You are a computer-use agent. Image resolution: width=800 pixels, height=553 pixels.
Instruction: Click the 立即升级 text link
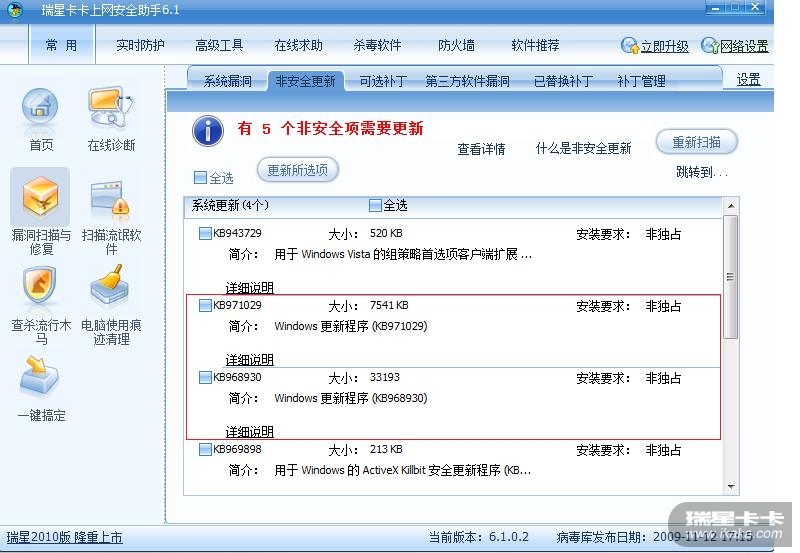tap(665, 46)
